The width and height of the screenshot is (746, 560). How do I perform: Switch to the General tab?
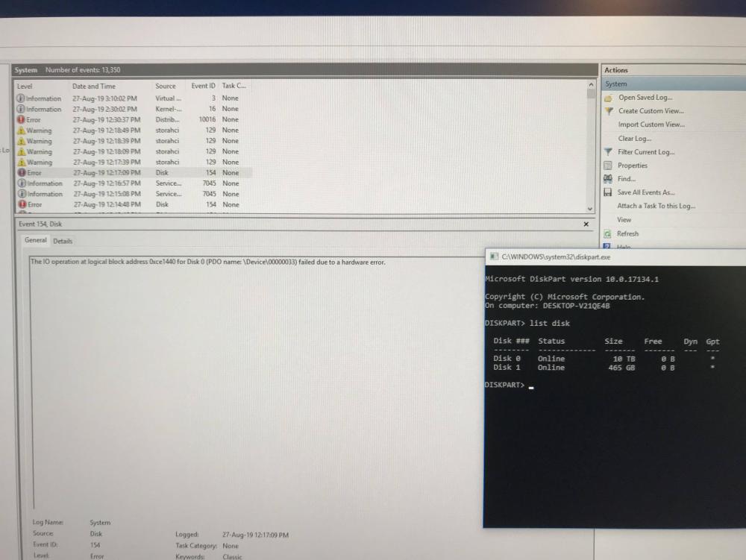click(x=35, y=240)
